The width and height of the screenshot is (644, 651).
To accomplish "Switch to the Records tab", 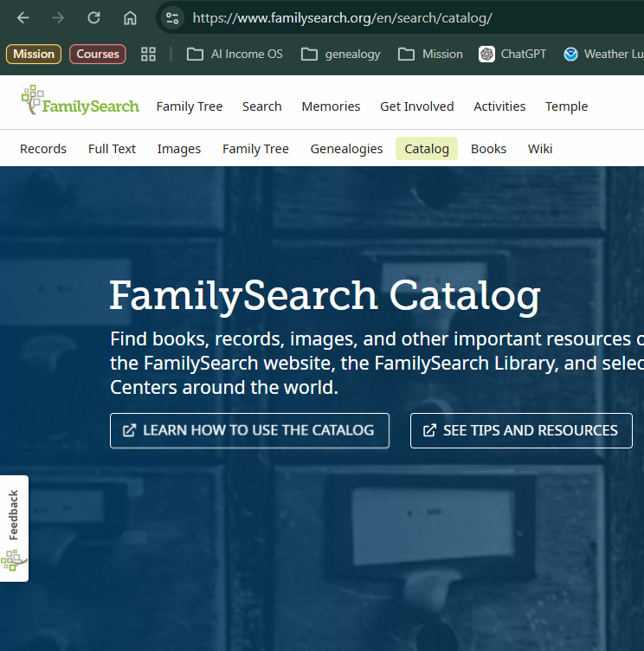I will click(43, 149).
